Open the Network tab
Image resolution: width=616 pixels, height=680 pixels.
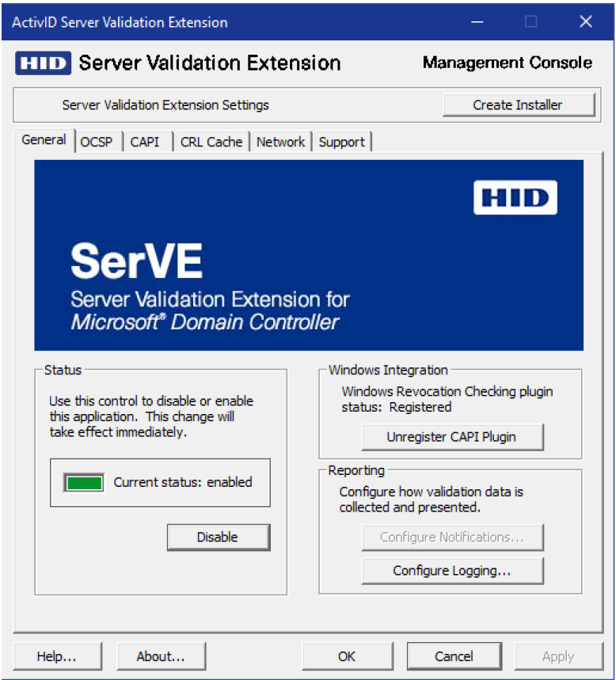(x=280, y=142)
